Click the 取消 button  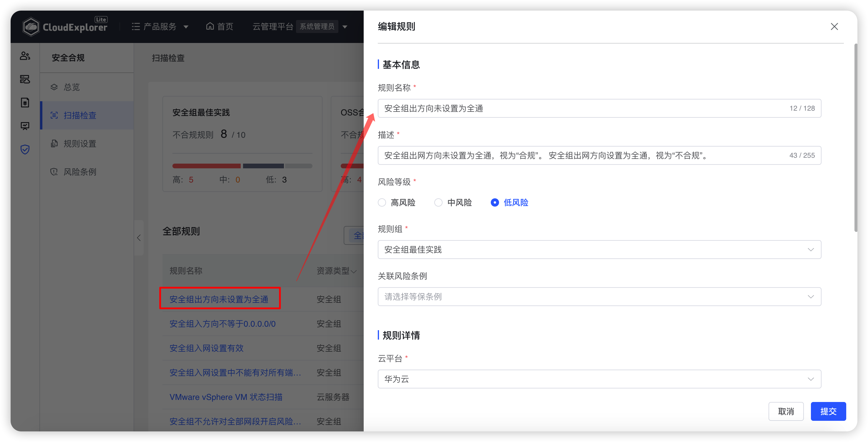[786, 411]
